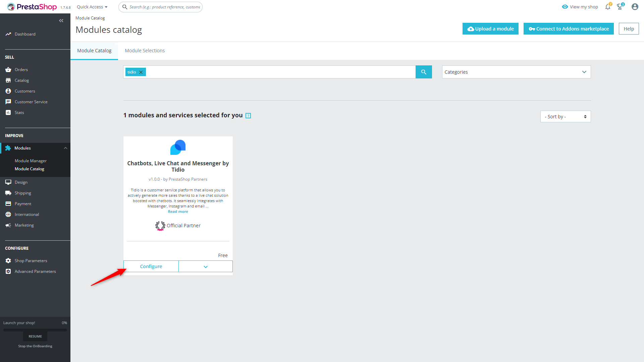Screen dimensions: 644x362
Task: Collapse the sidebar with double-chevron icon
Action: point(61,21)
